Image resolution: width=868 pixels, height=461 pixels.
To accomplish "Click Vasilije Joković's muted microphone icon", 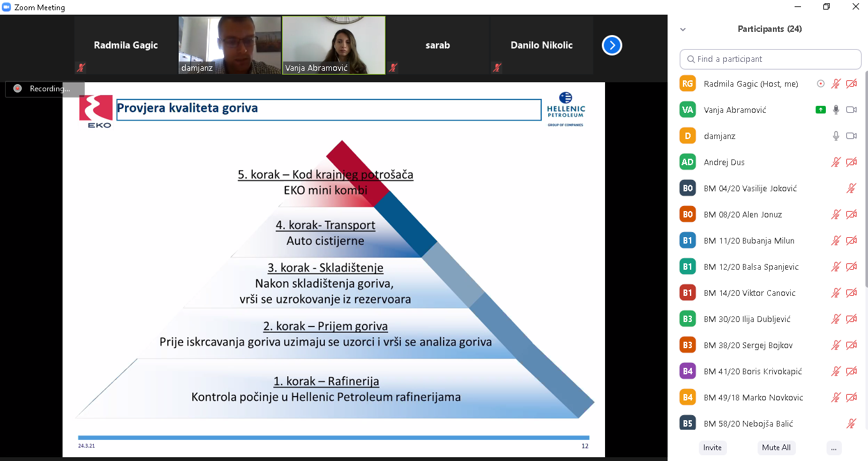I will tap(851, 188).
